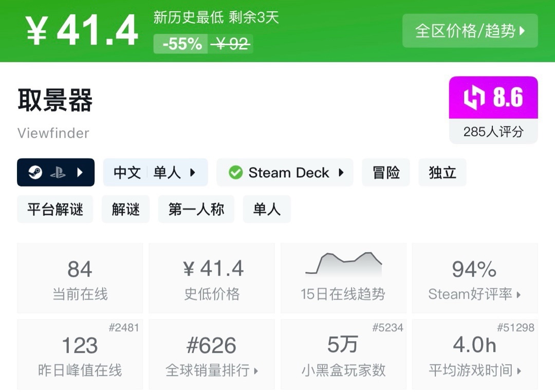Open 全区价格/趋势 price trends
The width and height of the screenshot is (555, 392).
click(x=470, y=31)
